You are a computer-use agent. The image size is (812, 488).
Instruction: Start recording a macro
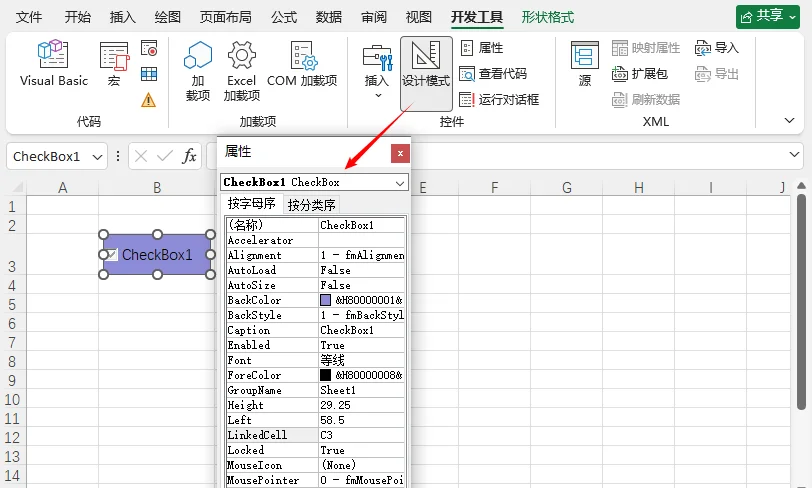[x=149, y=48]
